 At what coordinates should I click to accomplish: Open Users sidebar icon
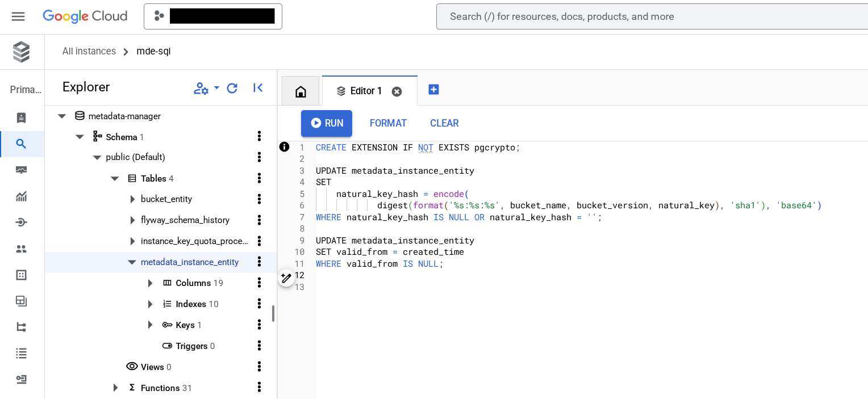(x=22, y=249)
